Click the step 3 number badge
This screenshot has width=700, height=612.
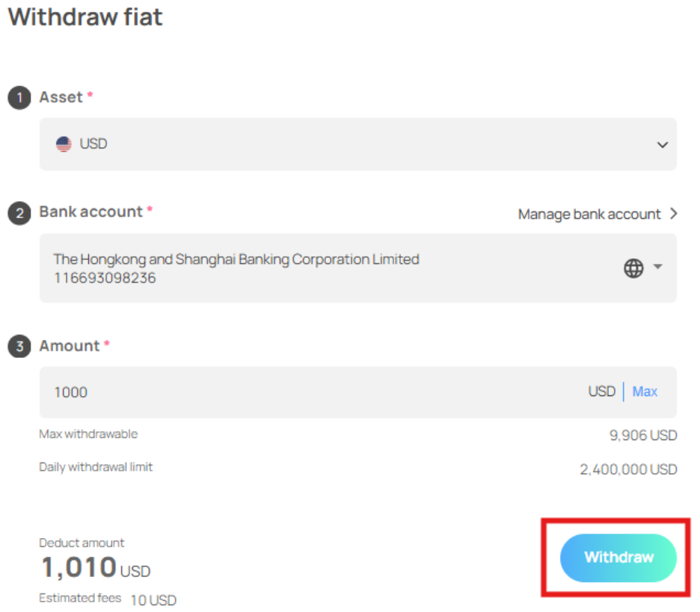click(19, 347)
